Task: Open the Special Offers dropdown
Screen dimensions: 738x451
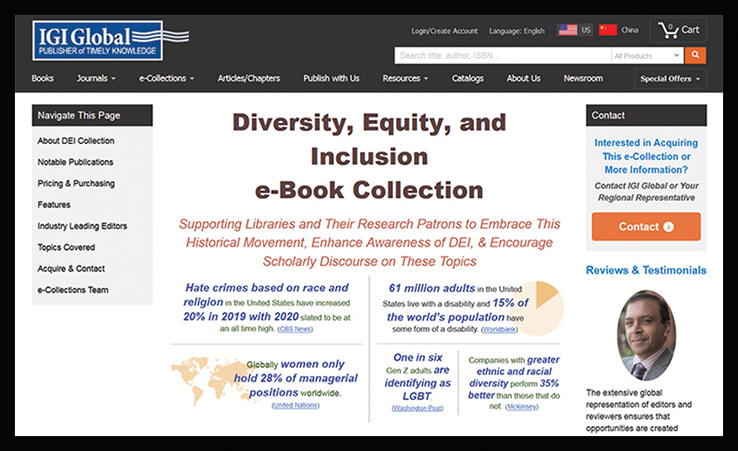Action: click(670, 79)
